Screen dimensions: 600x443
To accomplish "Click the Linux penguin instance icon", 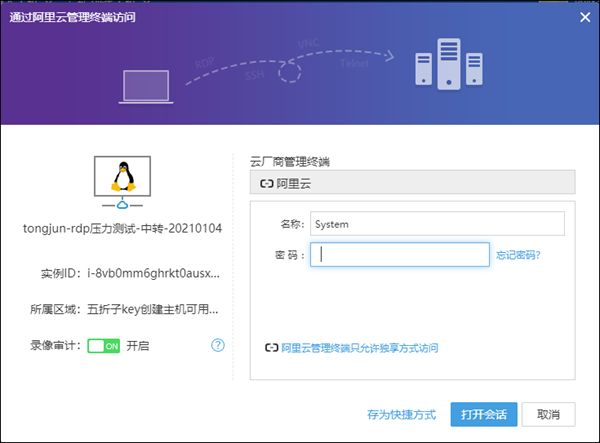I will pyautogui.click(x=122, y=176).
